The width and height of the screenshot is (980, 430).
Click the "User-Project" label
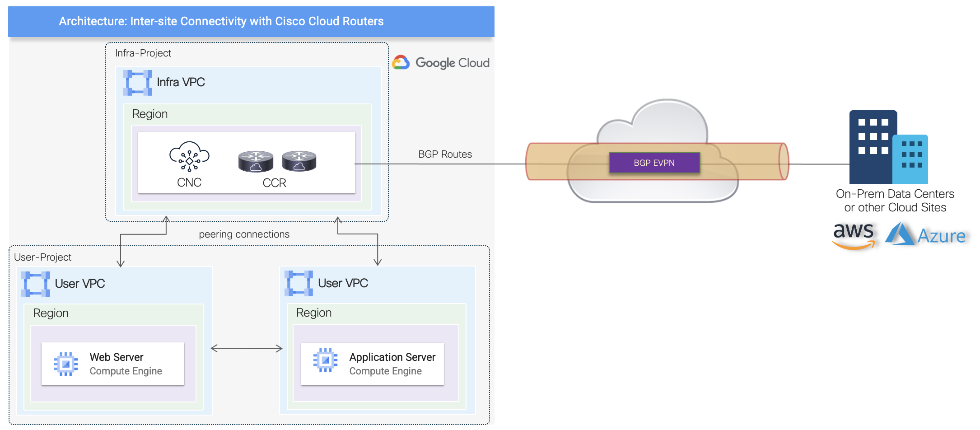tap(42, 257)
